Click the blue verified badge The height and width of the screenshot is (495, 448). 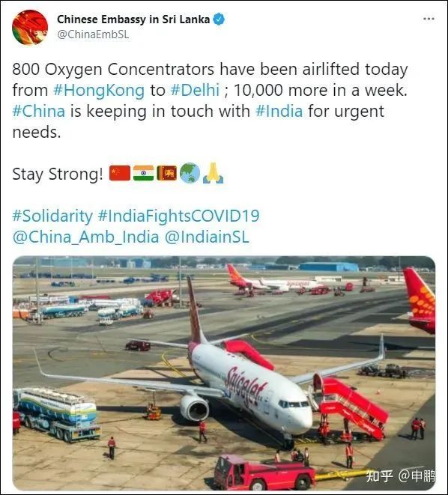point(219,19)
